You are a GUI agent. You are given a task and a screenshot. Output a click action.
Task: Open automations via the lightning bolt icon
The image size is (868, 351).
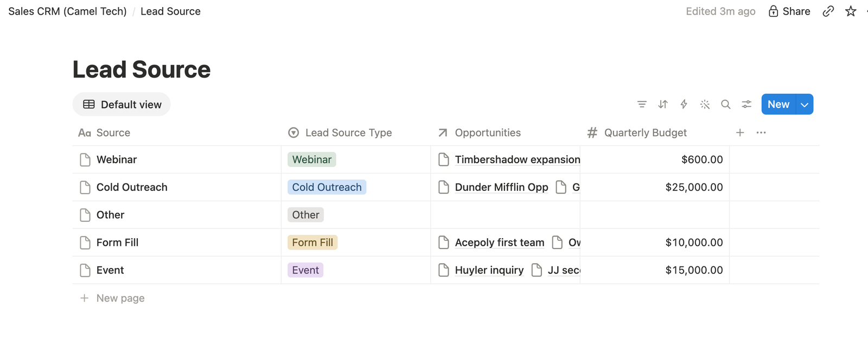click(684, 104)
